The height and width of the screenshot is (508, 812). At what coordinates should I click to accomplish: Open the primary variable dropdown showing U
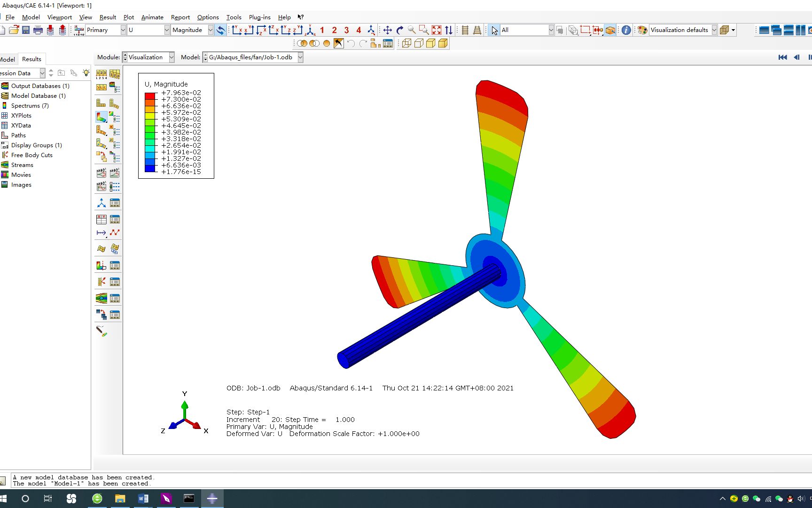[x=167, y=30]
